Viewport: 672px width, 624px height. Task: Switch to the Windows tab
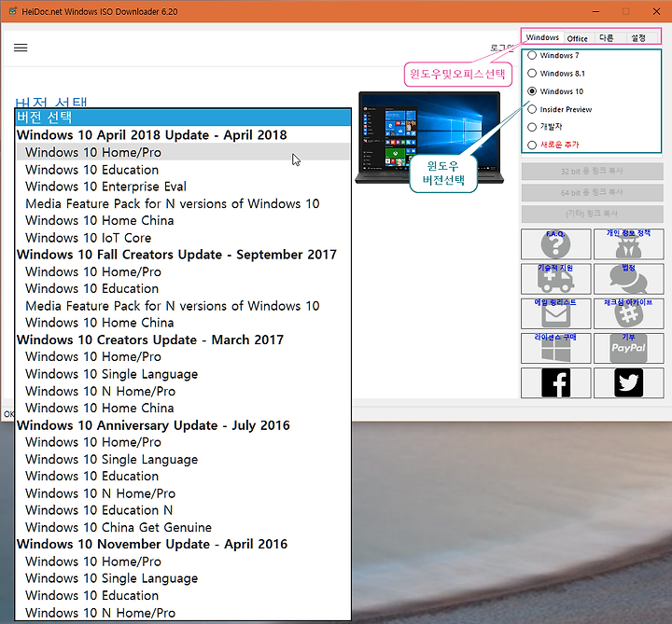click(542, 37)
